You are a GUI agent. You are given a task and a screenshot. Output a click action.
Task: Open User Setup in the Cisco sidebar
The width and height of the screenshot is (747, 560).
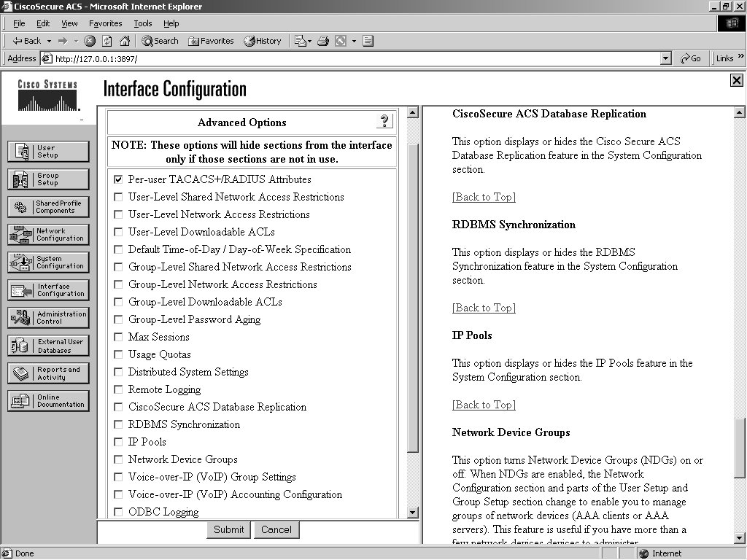point(48,152)
